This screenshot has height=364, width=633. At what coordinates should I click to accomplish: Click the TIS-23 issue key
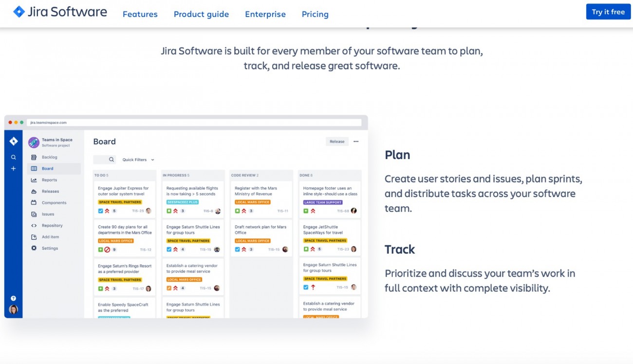[343, 249]
